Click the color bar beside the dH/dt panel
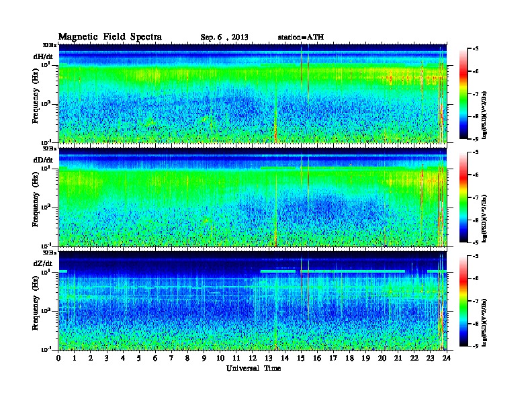This screenshot has width=532, height=411. click(x=463, y=94)
